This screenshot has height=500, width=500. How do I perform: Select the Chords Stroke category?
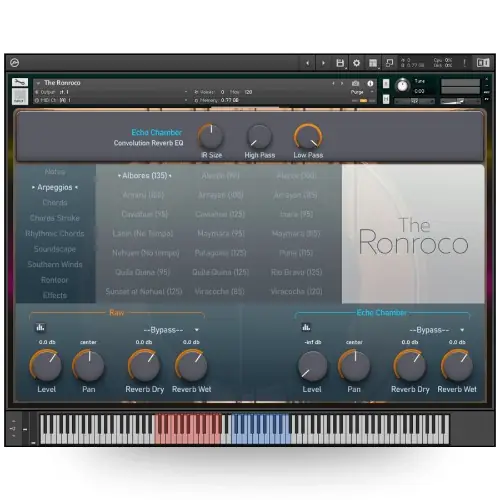[x=55, y=218]
